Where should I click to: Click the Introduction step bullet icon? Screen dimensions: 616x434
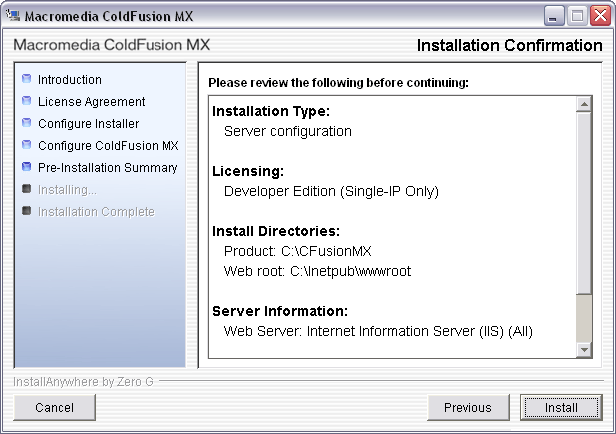(27, 79)
